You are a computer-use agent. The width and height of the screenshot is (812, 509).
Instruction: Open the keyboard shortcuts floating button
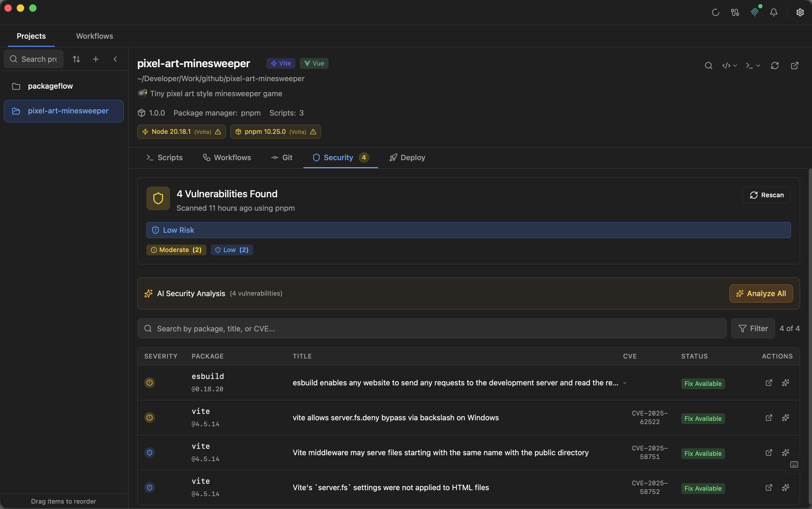794,465
